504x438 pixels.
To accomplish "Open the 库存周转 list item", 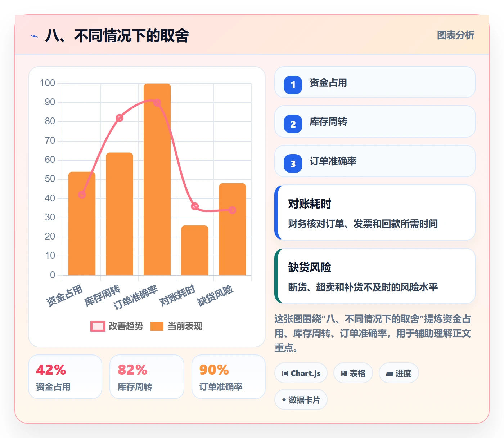I will click(375, 121).
